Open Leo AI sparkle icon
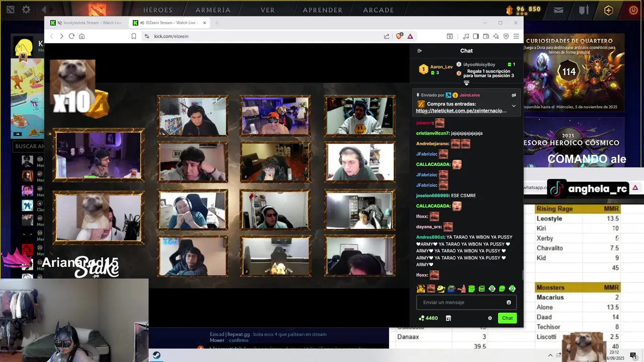 pyautogui.click(x=496, y=36)
